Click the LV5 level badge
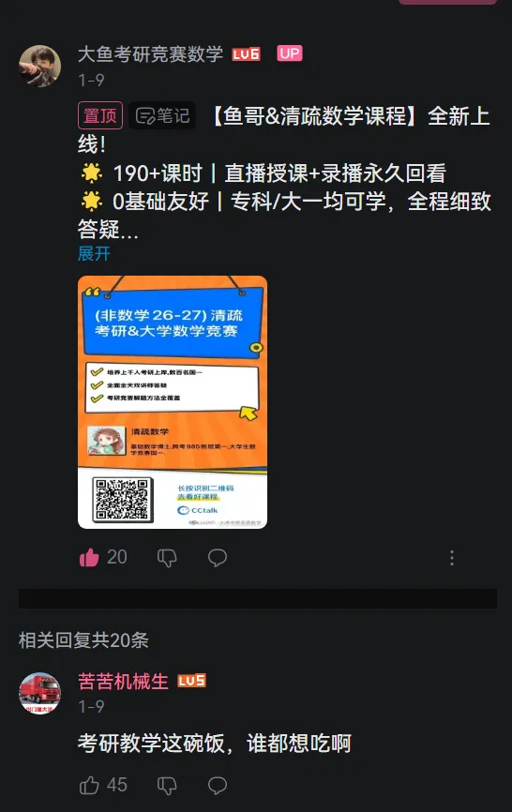The width and height of the screenshot is (512, 812). [x=191, y=681]
